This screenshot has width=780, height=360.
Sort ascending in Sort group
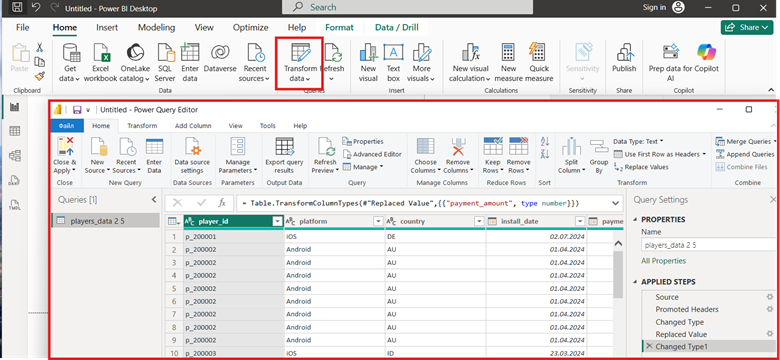(544, 142)
